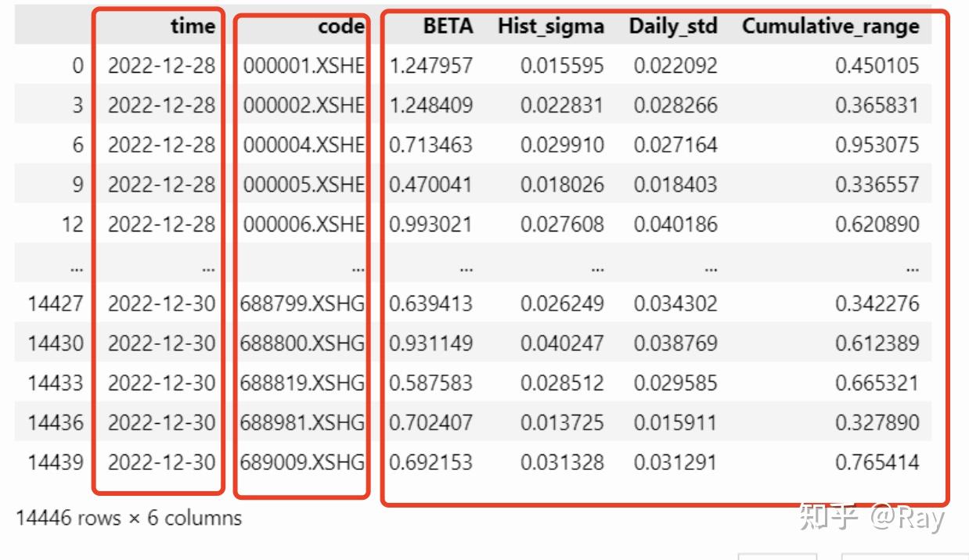Click the time column header
969x560 pixels.
[193, 26]
